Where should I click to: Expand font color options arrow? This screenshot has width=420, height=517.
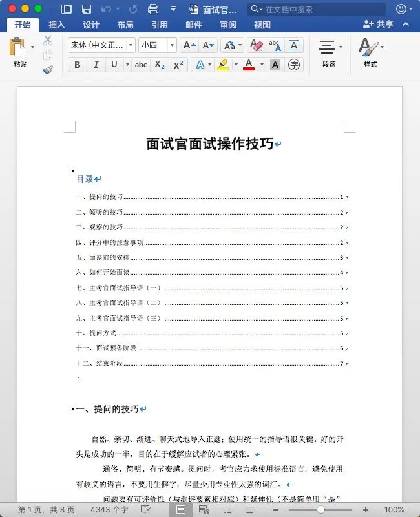coord(262,65)
